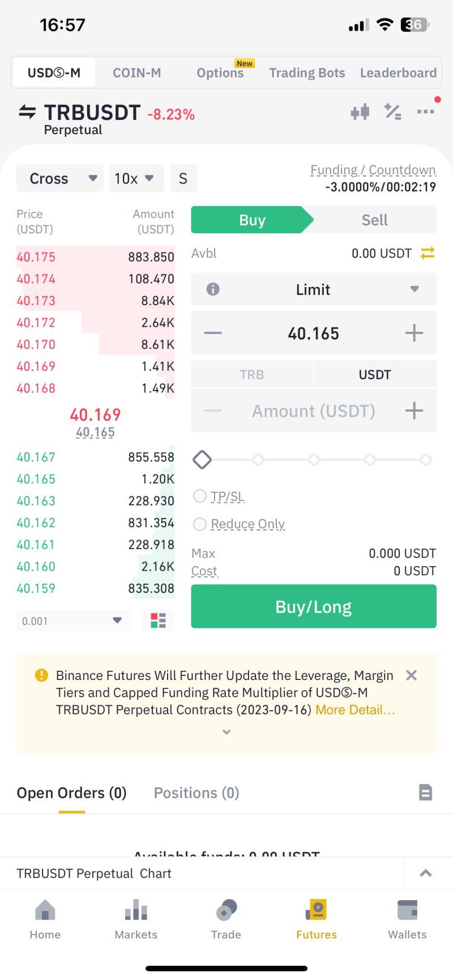The width and height of the screenshot is (453, 980).
Task: Click the amount percentage slider handle
Action: (x=202, y=460)
